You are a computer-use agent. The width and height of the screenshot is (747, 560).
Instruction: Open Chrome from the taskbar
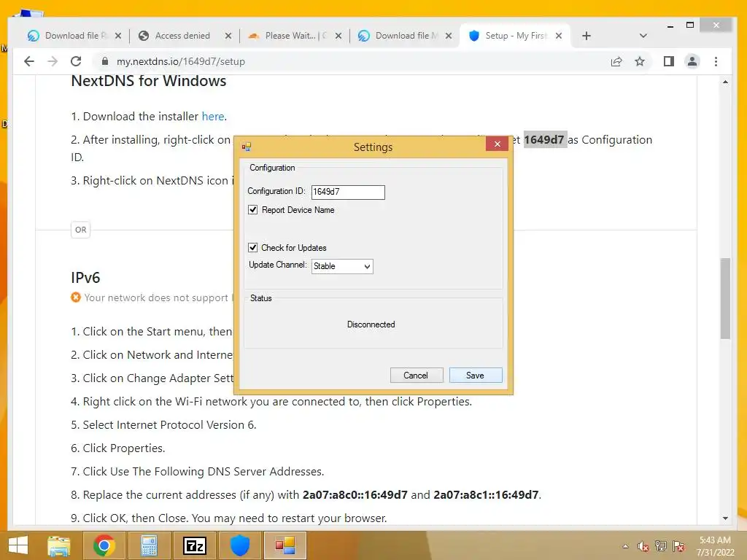(104, 545)
